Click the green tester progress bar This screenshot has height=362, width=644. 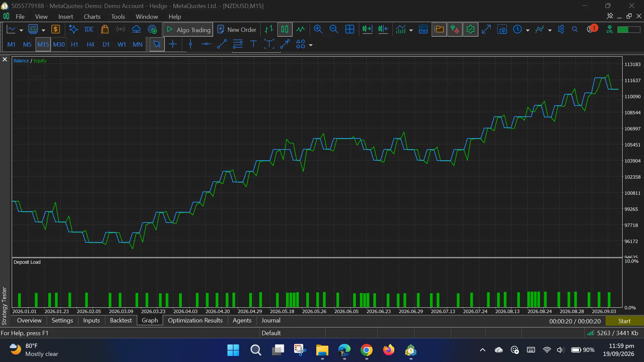pyautogui.click(x=629, y=29)
